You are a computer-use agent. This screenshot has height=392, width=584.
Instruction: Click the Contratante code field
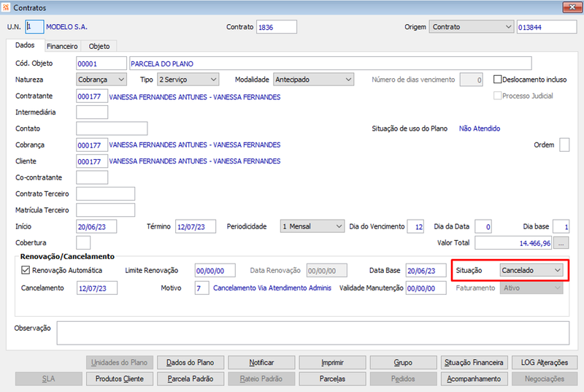[92, 96]
